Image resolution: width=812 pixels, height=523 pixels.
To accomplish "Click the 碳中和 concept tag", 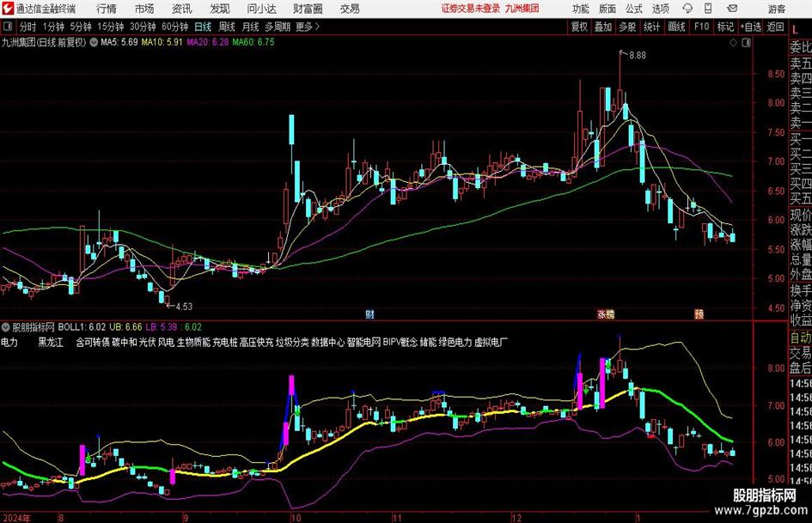I will 125,343.
